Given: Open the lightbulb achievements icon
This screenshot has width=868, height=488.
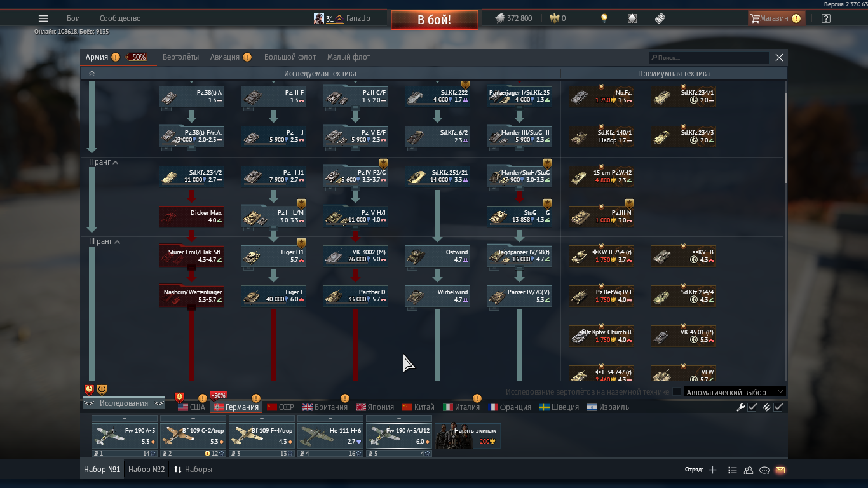Looking at the screenshot, I should (x=604, y=18).
